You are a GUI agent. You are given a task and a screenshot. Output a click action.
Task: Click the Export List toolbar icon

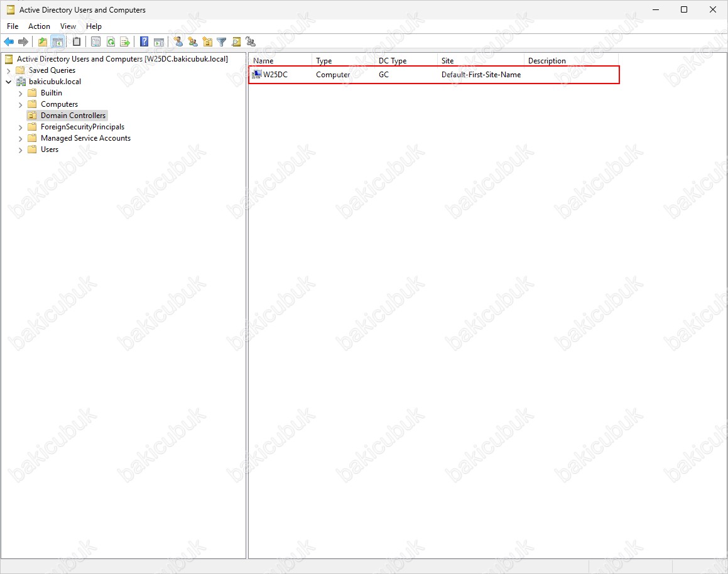[x=125, y=41]
